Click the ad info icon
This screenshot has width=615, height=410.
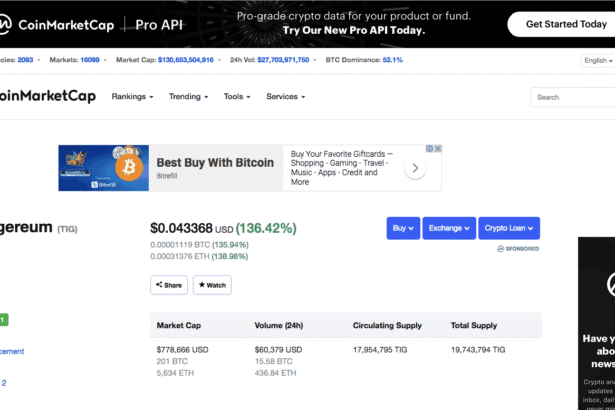click(429, 149)
